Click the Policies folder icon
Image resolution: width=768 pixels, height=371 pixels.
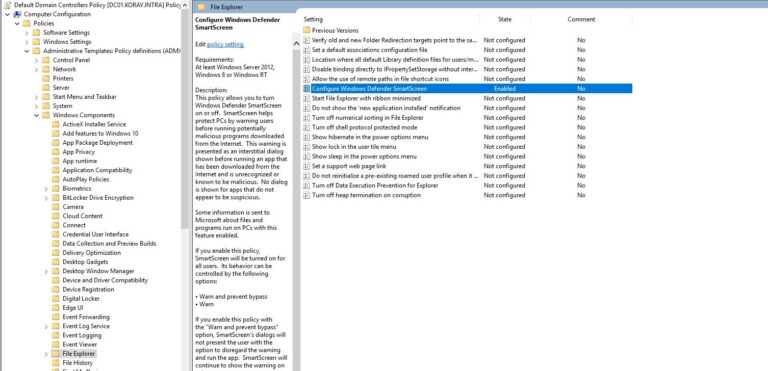point(26,24)
